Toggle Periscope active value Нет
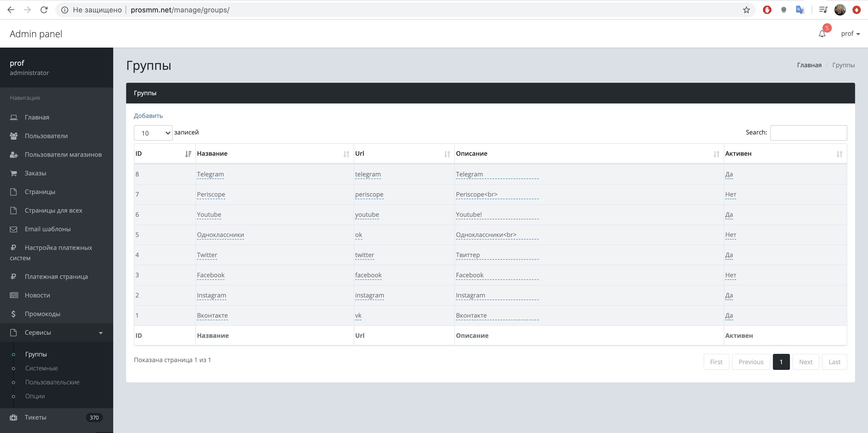Viewport: 868px width, 433px height. (730, 195)
